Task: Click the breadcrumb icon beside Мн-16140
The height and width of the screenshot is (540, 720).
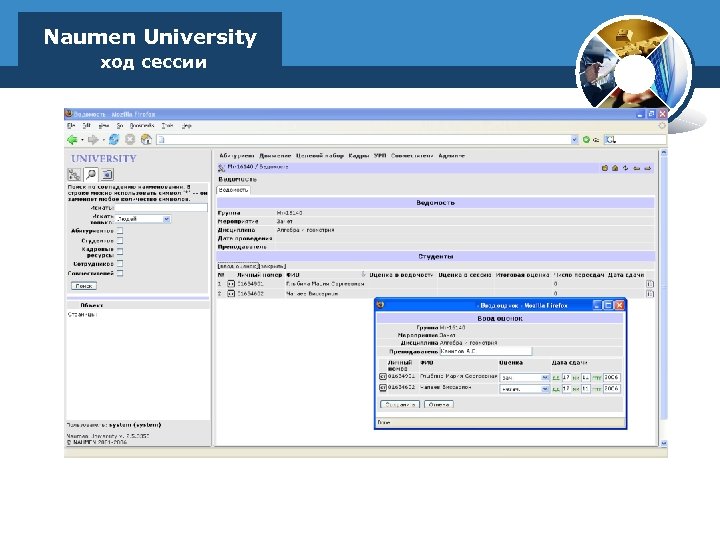Action: (221, 168)
